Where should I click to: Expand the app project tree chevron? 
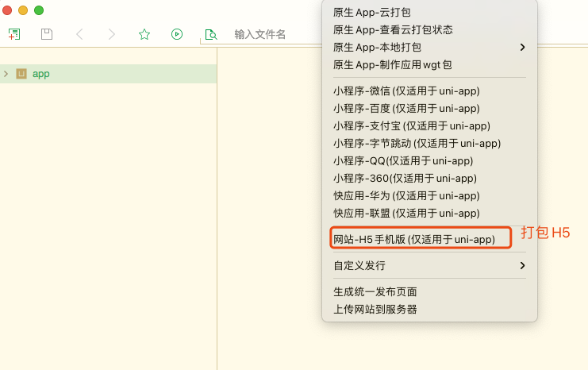click(x=6, y=74)
